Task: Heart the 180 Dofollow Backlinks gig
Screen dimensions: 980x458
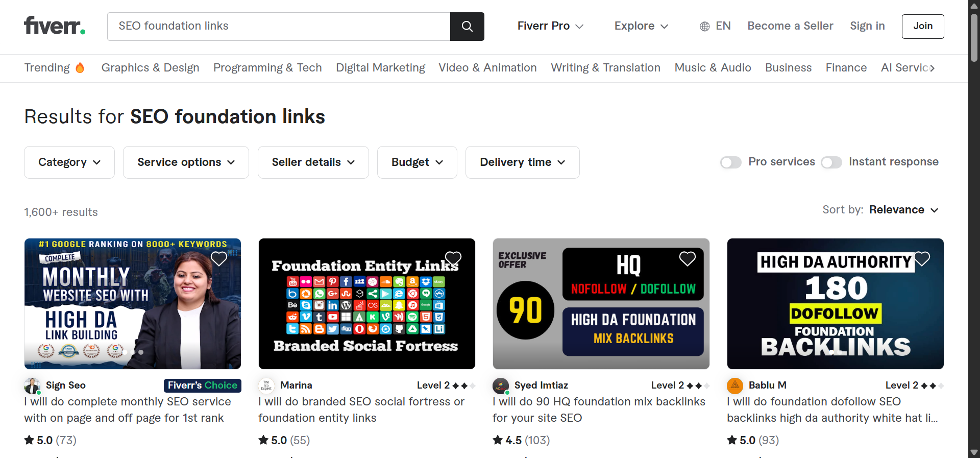Action: point(922,259)
